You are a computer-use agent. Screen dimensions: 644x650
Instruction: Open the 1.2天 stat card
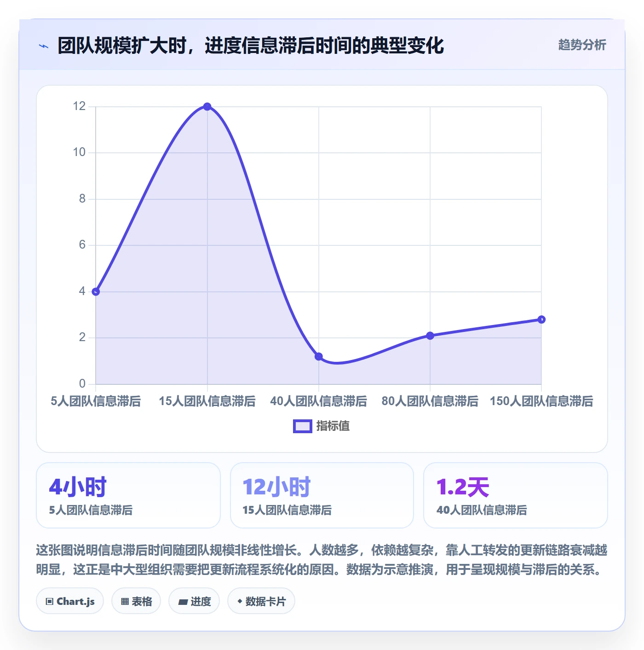pos(516,495)
